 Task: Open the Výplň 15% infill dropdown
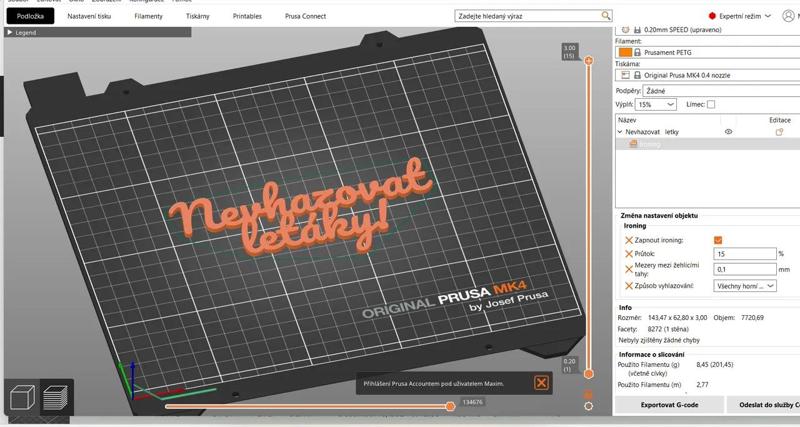tap(656, 104)
